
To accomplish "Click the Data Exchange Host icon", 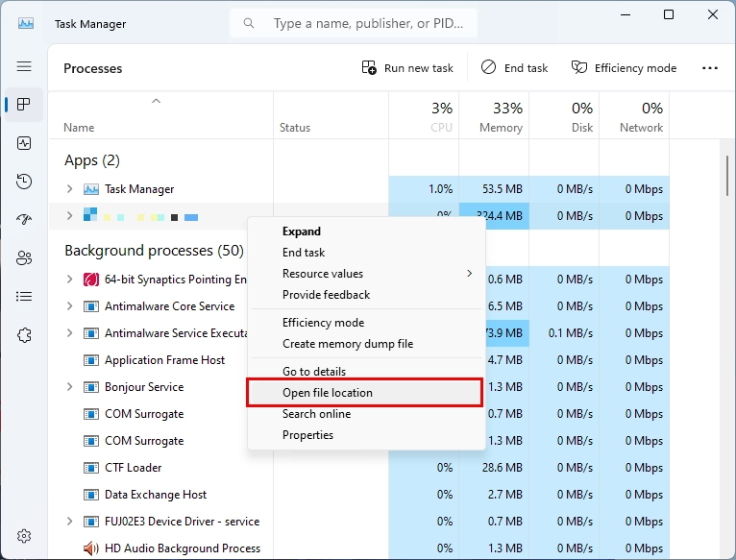I will click(x=91, y=495).
